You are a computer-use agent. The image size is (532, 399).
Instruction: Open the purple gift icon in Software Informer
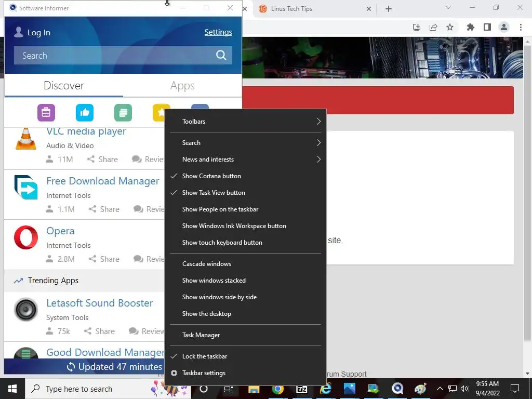point(46,113)
